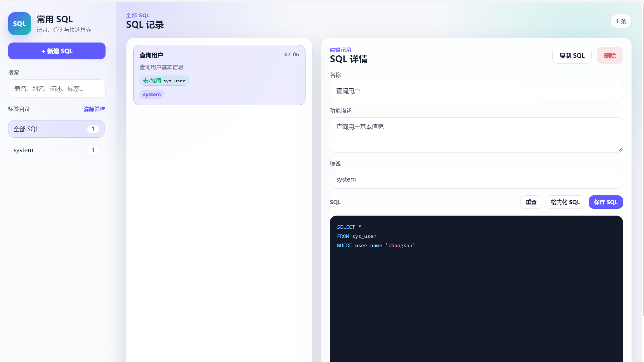Add a new SQL record

pyautogui.click(x=57, y=51)
